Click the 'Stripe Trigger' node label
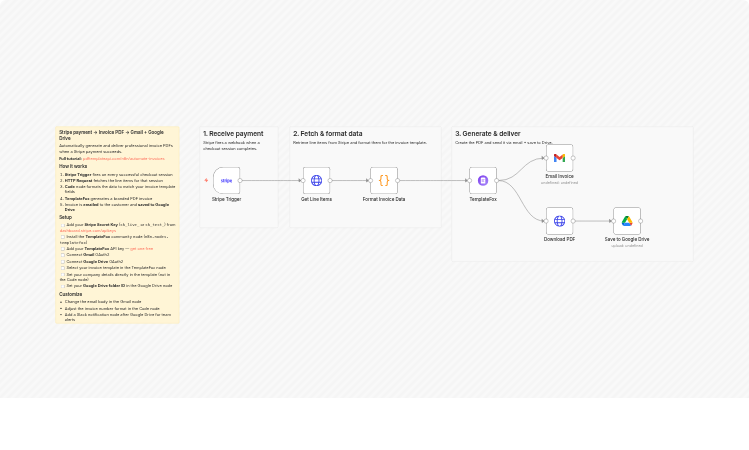This screenshot has width=749, height=450. [x=226, y=199]
